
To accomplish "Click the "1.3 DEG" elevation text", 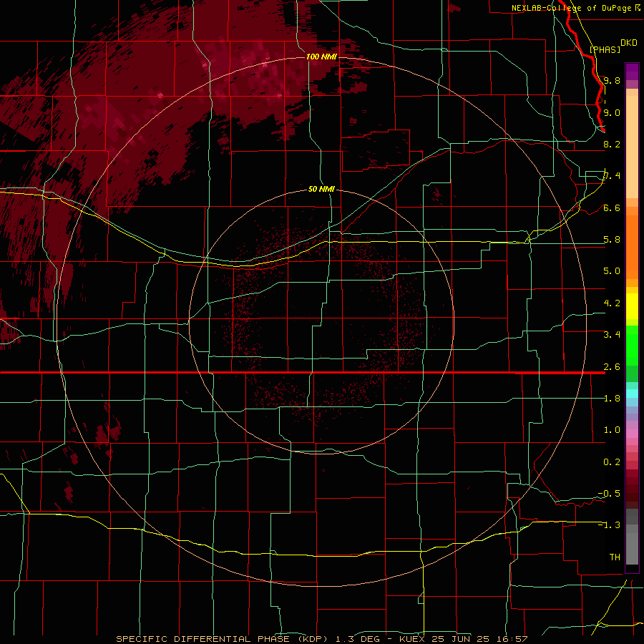I will (x=357, y=639).
